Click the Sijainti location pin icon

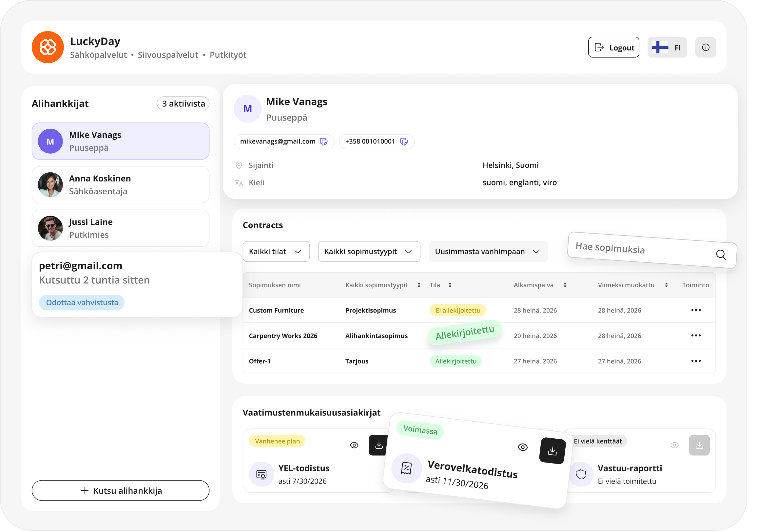tap(239, 166)
